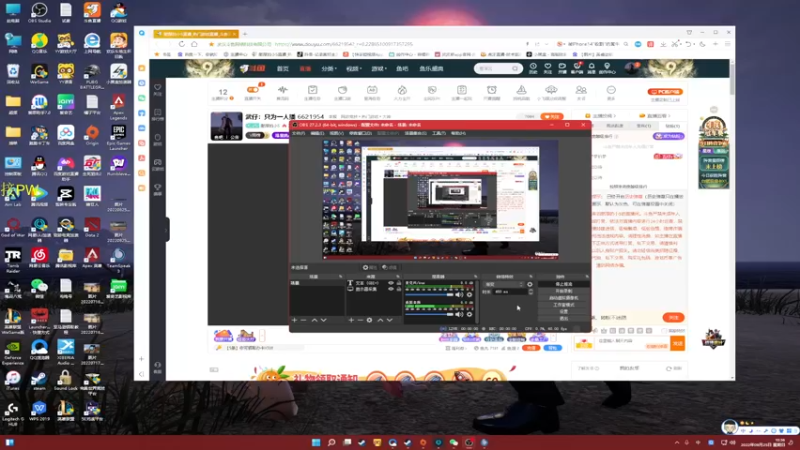800x450 pixels.
Task: Adjust transition duration stepper in OBS
Action: coord(531,292)
